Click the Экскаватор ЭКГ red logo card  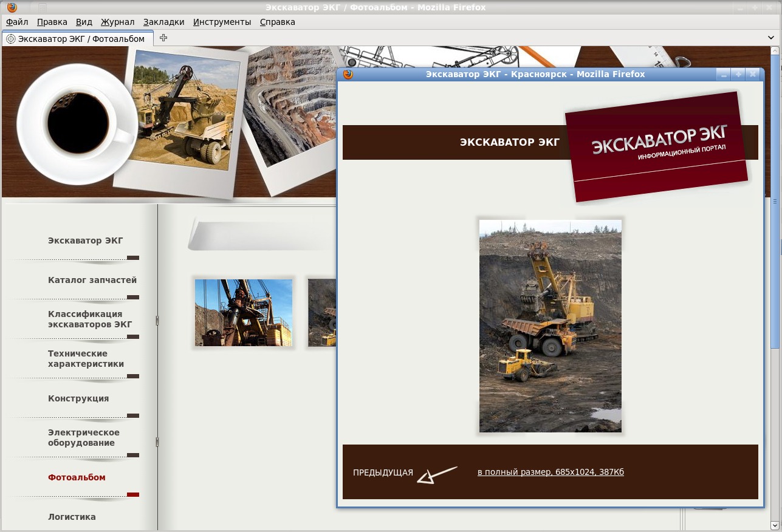click(657, 147)
